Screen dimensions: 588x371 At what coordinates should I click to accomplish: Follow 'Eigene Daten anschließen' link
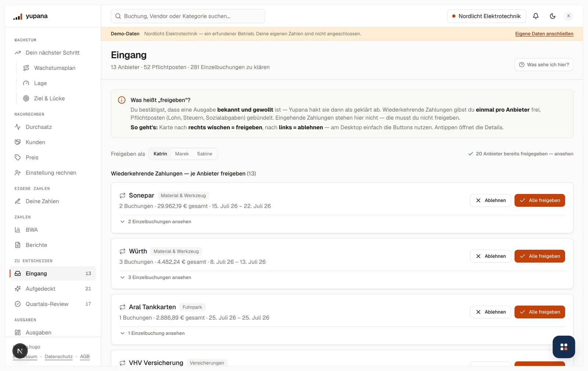pyautogui.click(x=544, y=34)
